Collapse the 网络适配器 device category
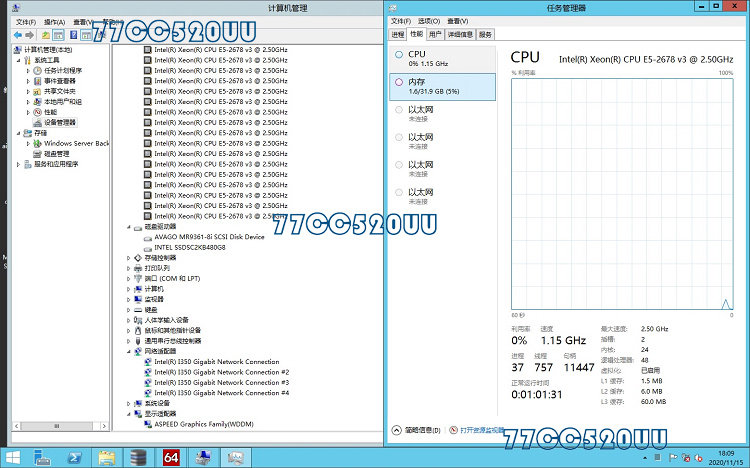Viewport: 750px width, 468px height. (x=129, y=351)
